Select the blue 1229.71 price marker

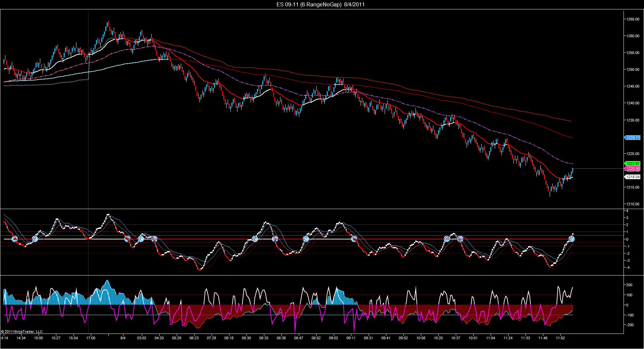[632, 138]
